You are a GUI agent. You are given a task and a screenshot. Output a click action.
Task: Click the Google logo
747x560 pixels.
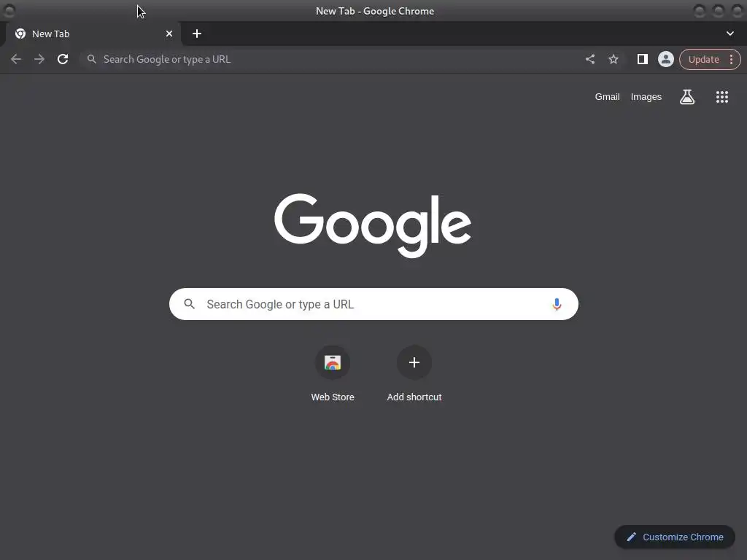point(373,225)
